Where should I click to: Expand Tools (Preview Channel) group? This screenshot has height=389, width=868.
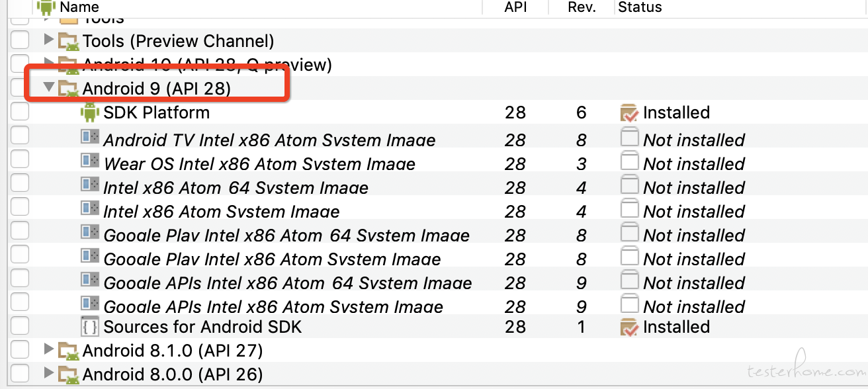pos(48,40)
